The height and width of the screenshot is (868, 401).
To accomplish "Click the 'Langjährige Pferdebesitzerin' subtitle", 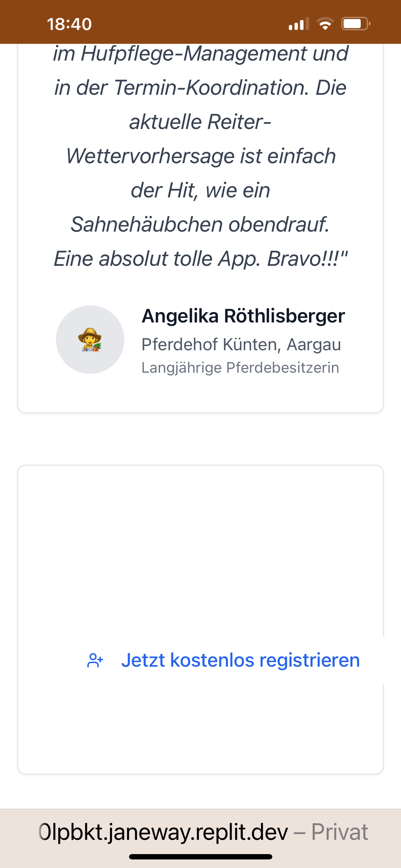I will click(240, 368).
